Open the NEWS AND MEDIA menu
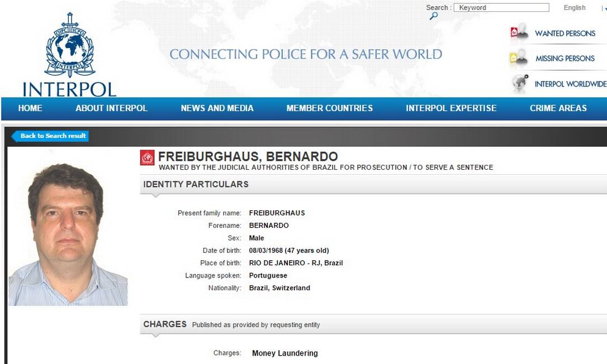 (217, 108)
